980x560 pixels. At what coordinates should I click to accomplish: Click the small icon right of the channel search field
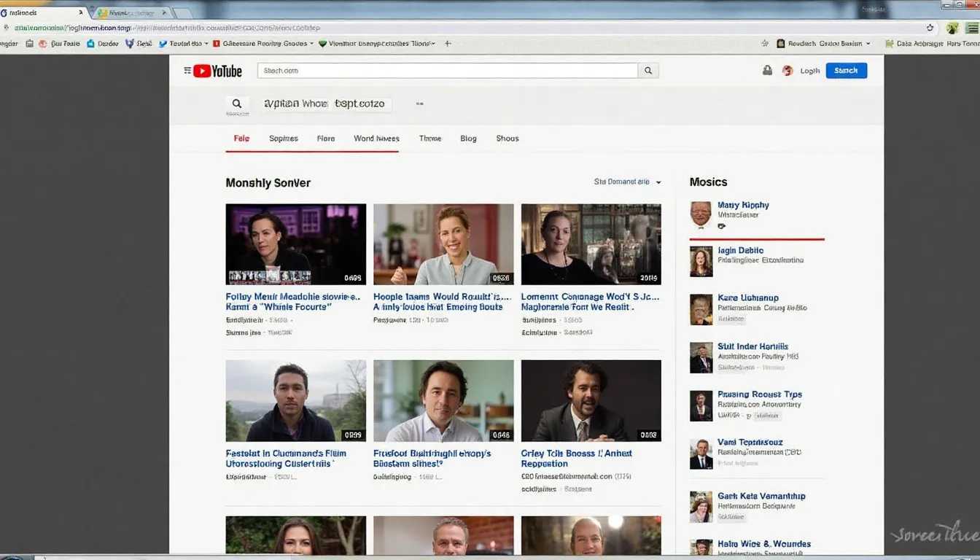point(419,104)
